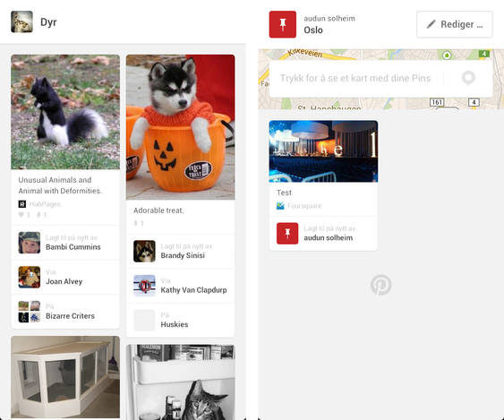Open the black squirrel pin image
Image resolution: width=504 pixels, height=420 pixels.
65,112
